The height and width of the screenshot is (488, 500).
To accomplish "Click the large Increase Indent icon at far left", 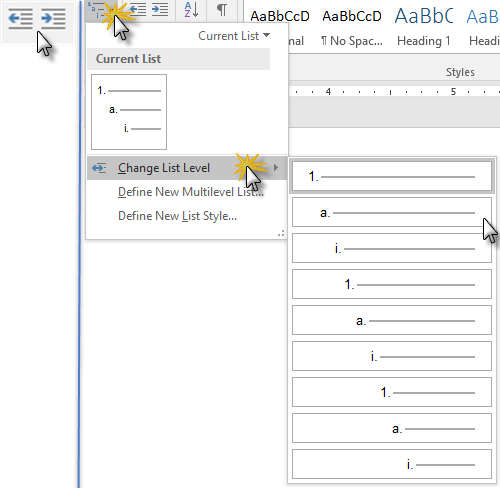I will (53, 19).
